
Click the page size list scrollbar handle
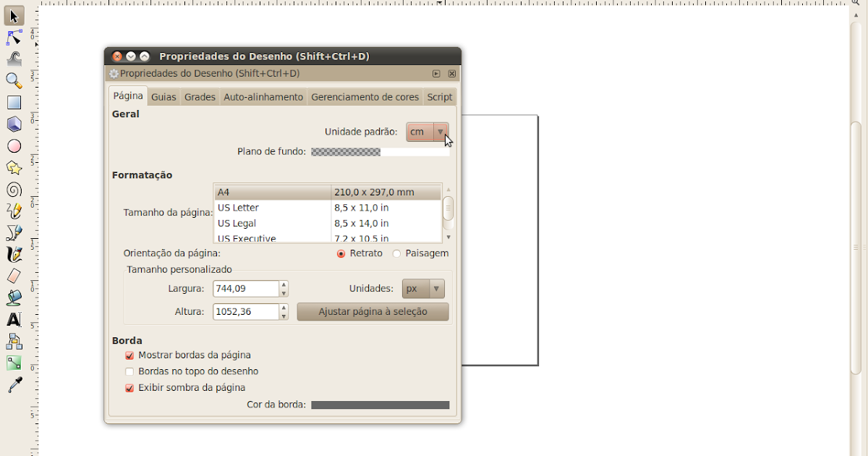click(448, 208)
